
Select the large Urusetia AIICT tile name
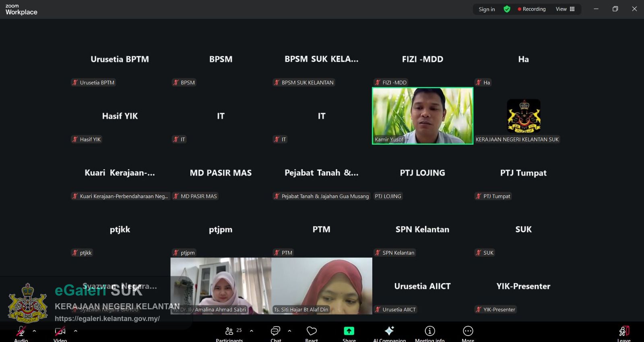[x=422, y=286]
